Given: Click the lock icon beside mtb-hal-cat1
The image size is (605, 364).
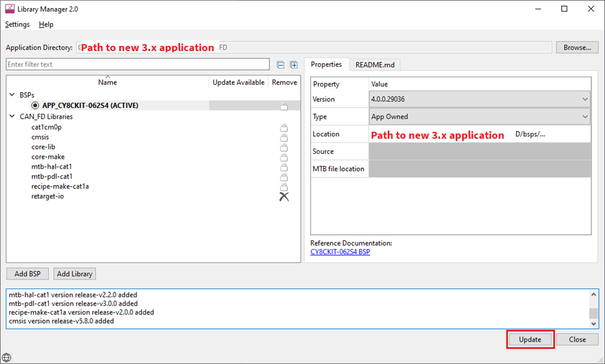Looking at the screenshot, I should click(x=284, y=167).
